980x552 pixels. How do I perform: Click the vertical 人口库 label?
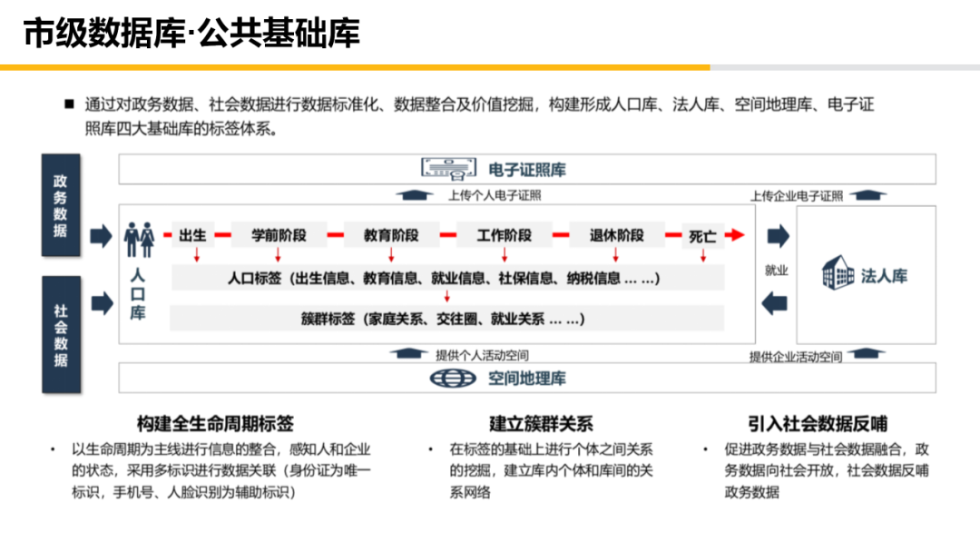coord(138,294)
